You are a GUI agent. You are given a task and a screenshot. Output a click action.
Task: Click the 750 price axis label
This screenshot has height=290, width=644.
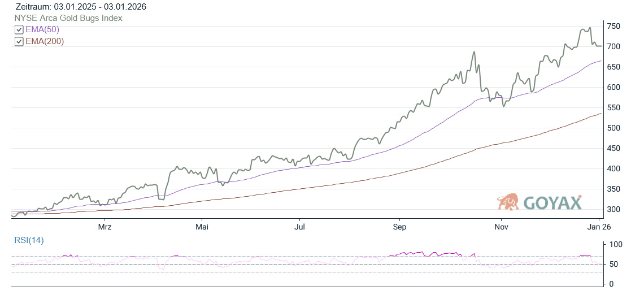pos(613,27)
